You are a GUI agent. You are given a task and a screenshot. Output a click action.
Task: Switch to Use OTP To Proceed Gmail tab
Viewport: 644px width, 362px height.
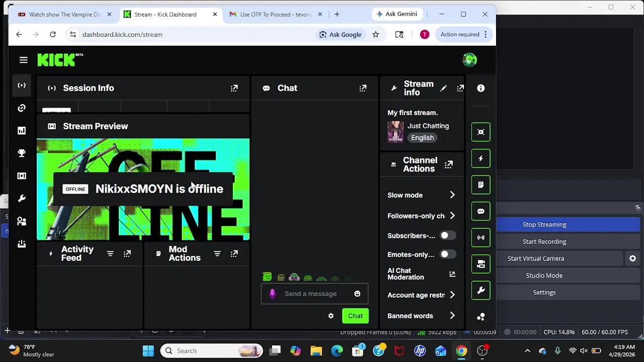point(275,14)
